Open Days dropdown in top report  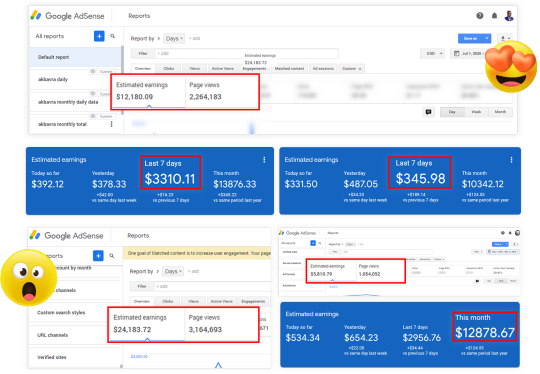174,38
